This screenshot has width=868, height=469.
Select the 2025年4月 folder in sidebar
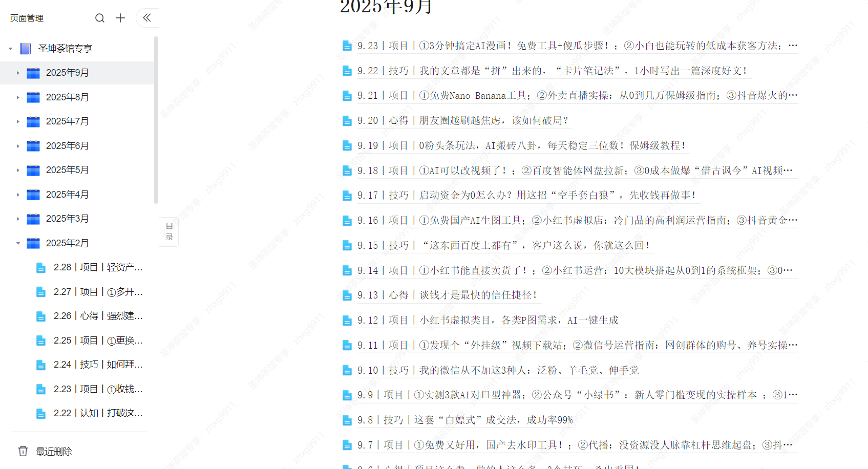[77, 195]
